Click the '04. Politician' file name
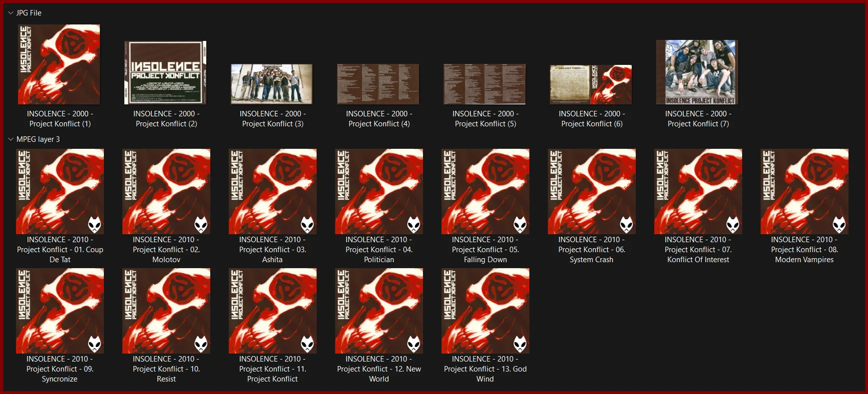 click(x=379, y=250)
